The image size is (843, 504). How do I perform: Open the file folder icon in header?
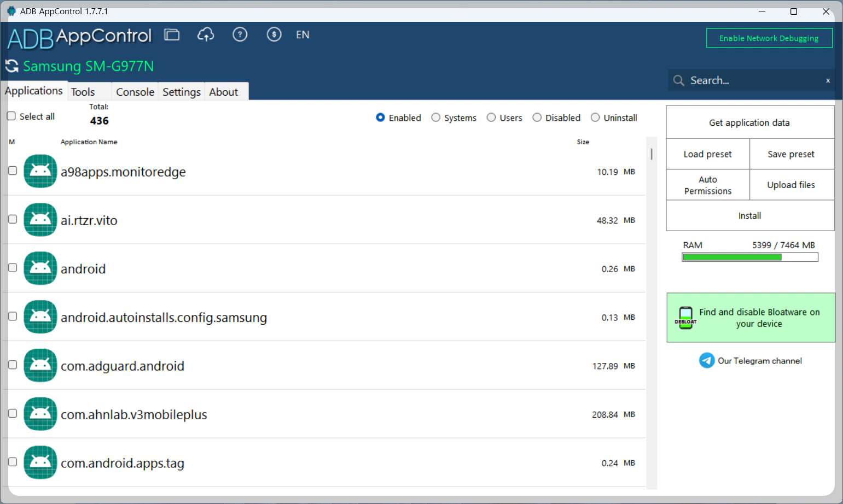172,35
